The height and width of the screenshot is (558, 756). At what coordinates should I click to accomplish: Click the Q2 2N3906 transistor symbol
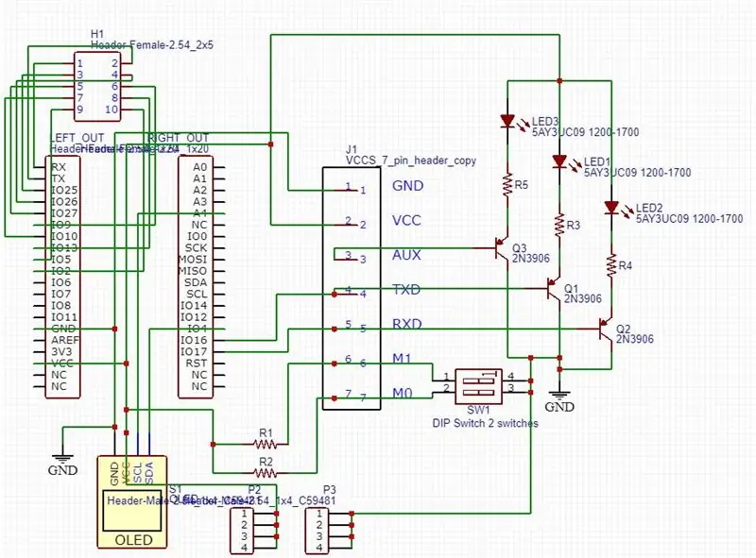[x=606, y=330]
